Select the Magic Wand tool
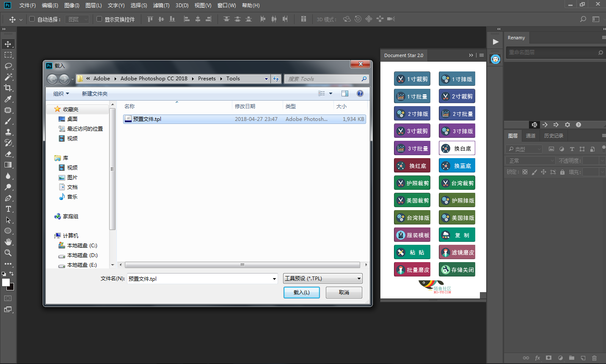This screenshot has height=364, width=606. 8,77
